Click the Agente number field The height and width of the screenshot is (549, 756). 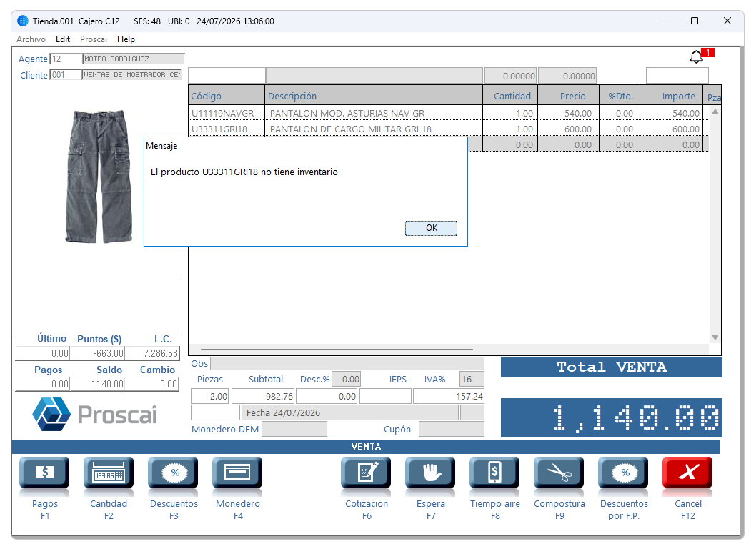(x=66, y=59)
